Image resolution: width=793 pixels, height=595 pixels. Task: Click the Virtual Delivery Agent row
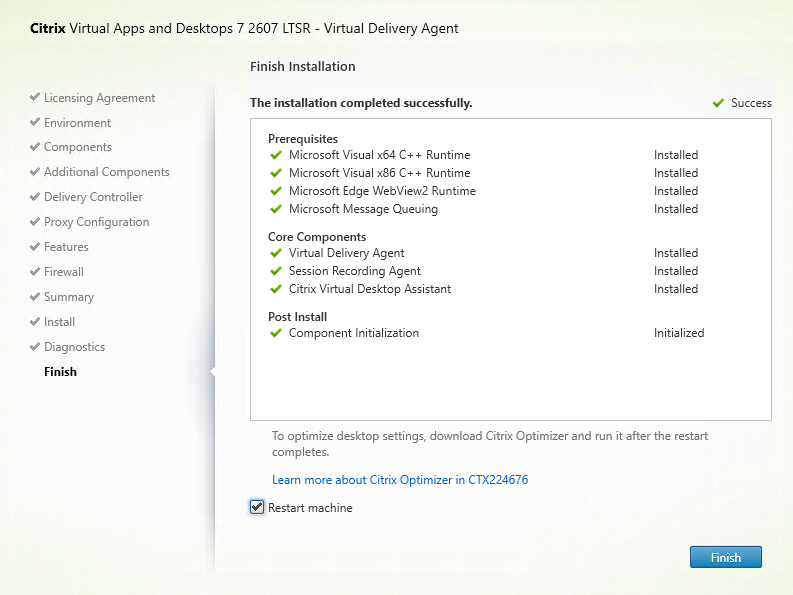pos(484,253)
